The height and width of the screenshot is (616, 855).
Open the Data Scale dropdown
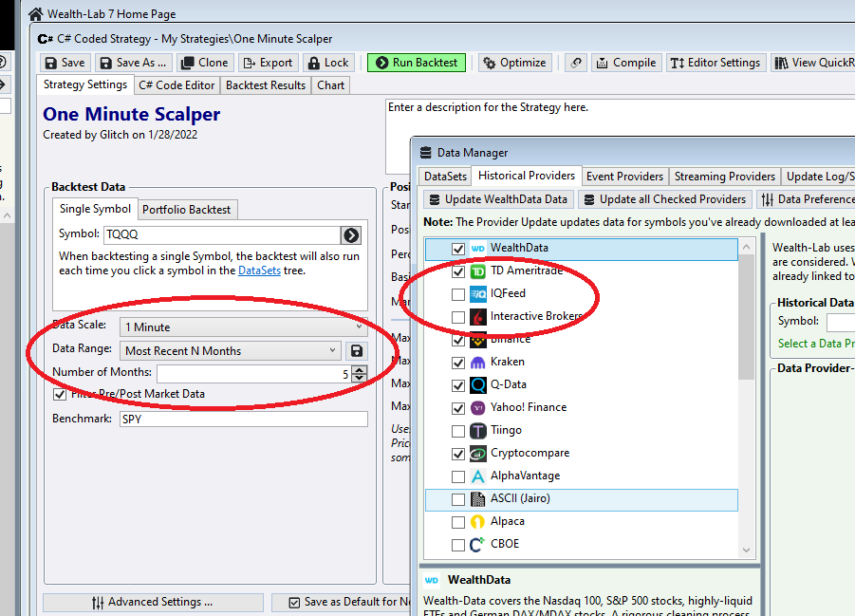pyautogui.click(x=243, y=327)
